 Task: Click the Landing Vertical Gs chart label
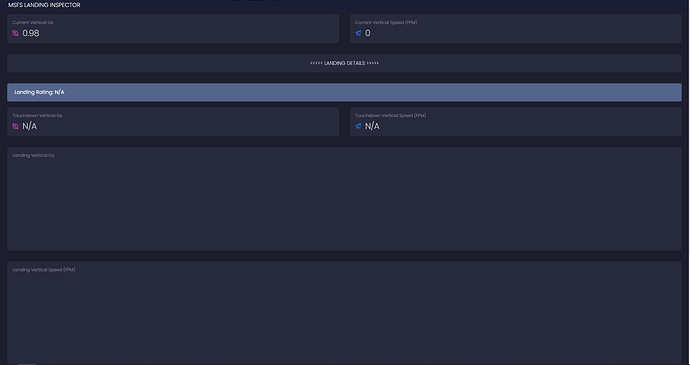pyautogui.click(x=33, y=155)
